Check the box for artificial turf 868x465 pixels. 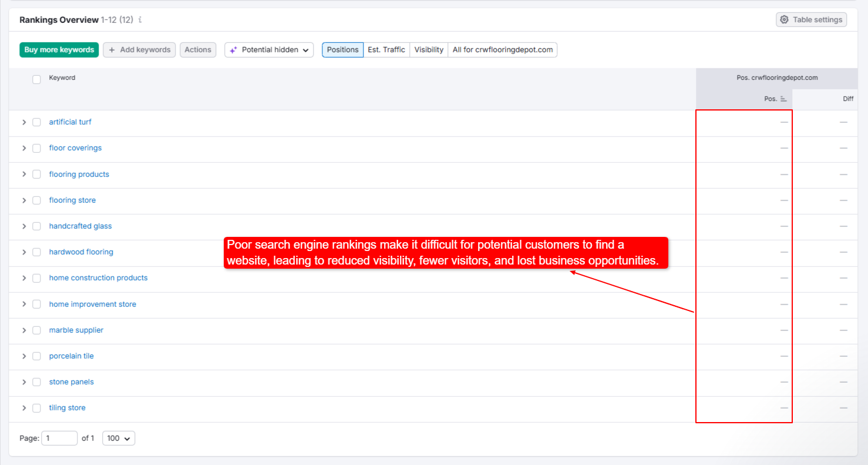click(36, 122)
